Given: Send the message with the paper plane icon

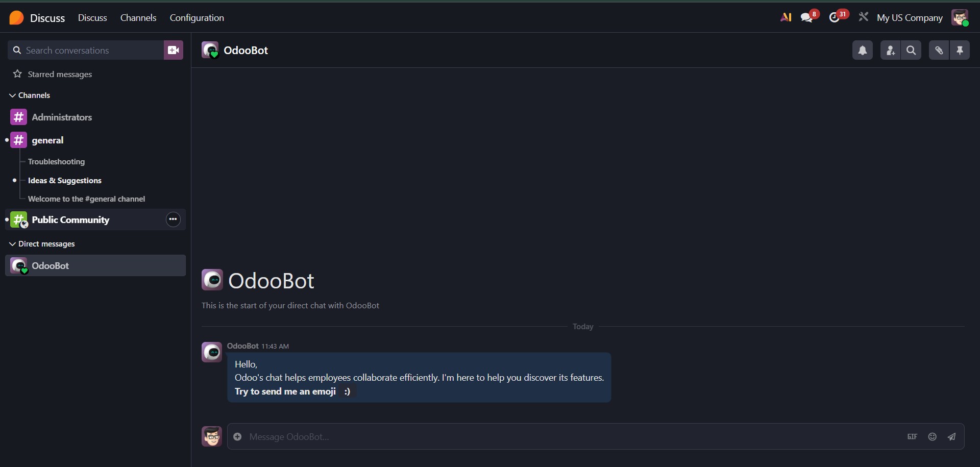Looking at the screenshot, I should 952,436.
